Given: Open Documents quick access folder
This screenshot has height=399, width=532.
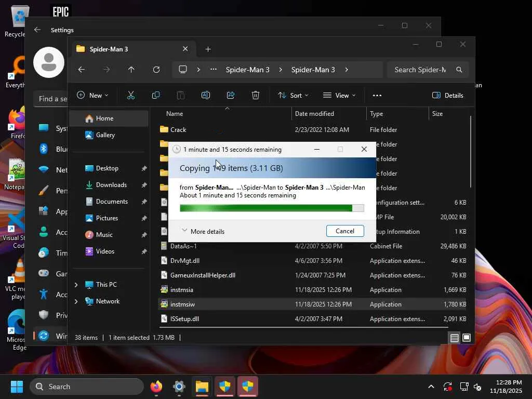Looking at the screenshot, I should 112,202.
